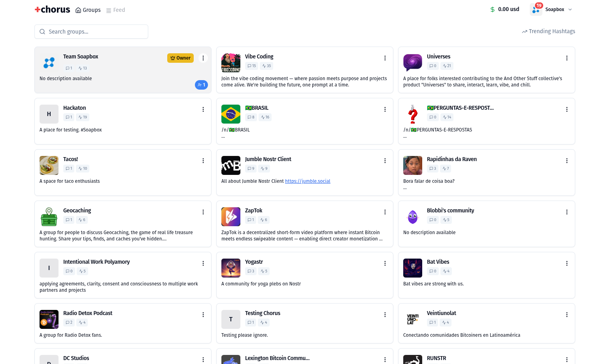Click the member count badge on Team Soapbox
This screenshot has width=610, height=364.
(201, 84)
